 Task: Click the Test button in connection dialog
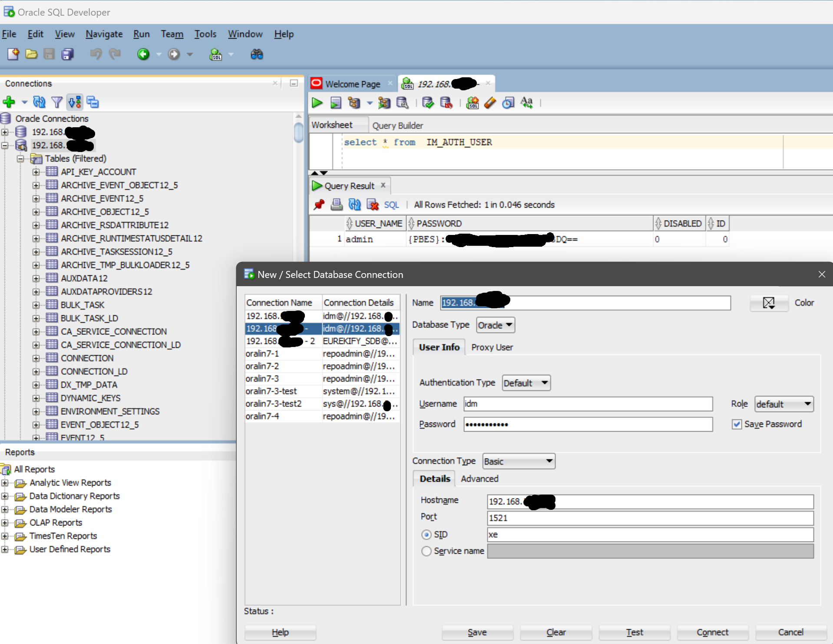[x=634, y=632]
